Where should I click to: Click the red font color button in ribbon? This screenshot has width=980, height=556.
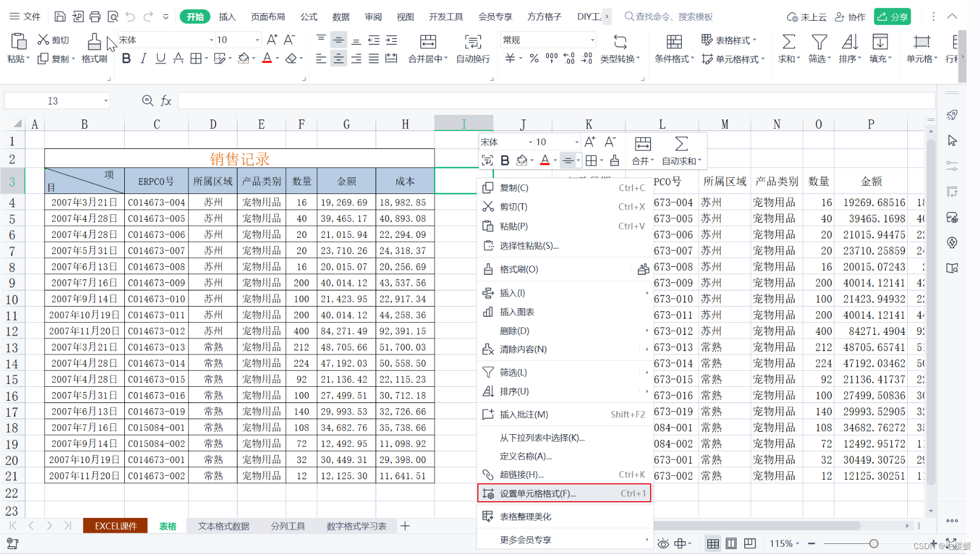pyautogui.click(x=267, y=58)
